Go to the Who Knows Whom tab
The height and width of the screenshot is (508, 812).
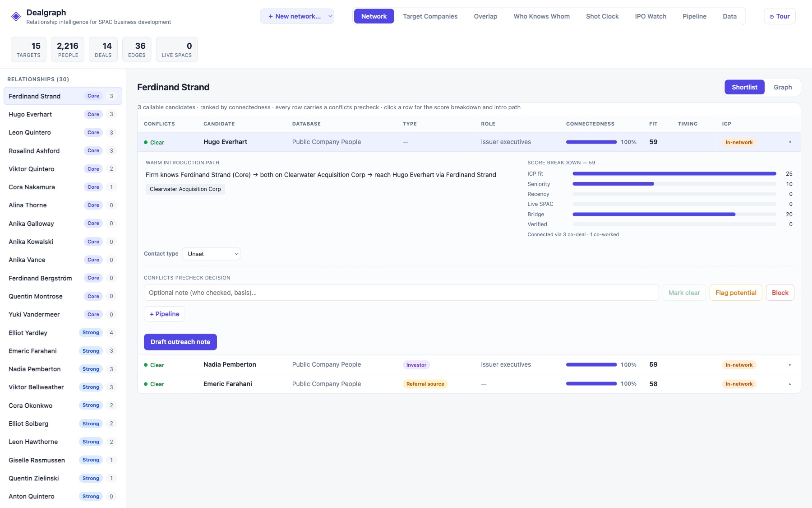[541, 16]
